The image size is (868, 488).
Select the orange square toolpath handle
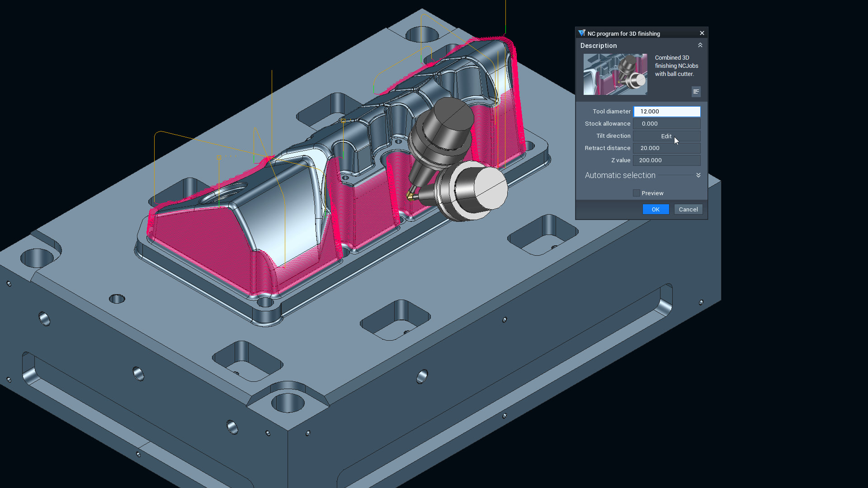coord(219,158)
